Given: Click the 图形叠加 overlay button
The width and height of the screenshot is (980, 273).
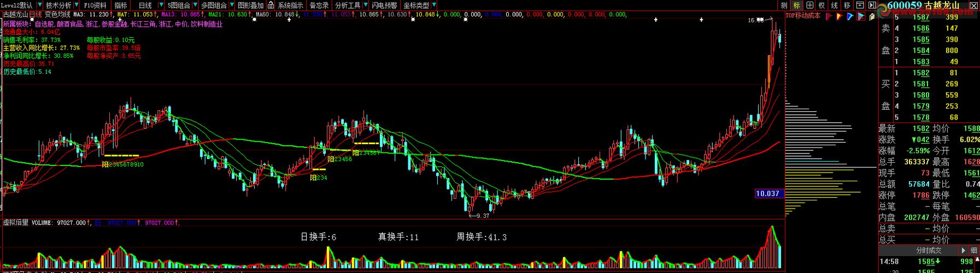Looking at the screenshot, I should [x=251, y=5].
